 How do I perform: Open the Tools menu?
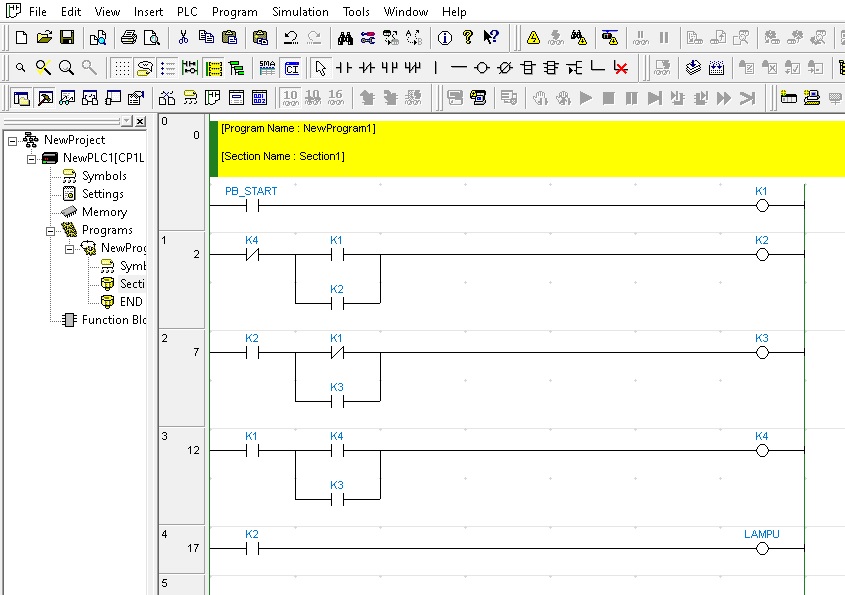point(356,11)
